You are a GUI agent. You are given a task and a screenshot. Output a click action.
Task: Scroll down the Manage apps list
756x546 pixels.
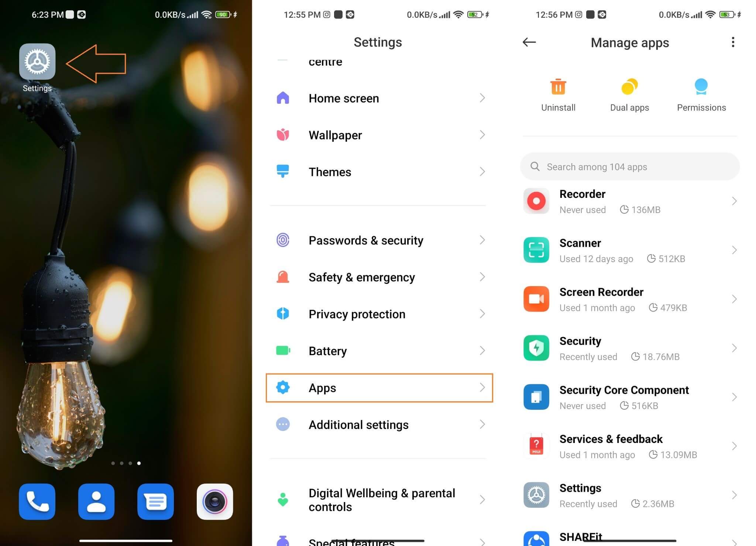point(630,352)
